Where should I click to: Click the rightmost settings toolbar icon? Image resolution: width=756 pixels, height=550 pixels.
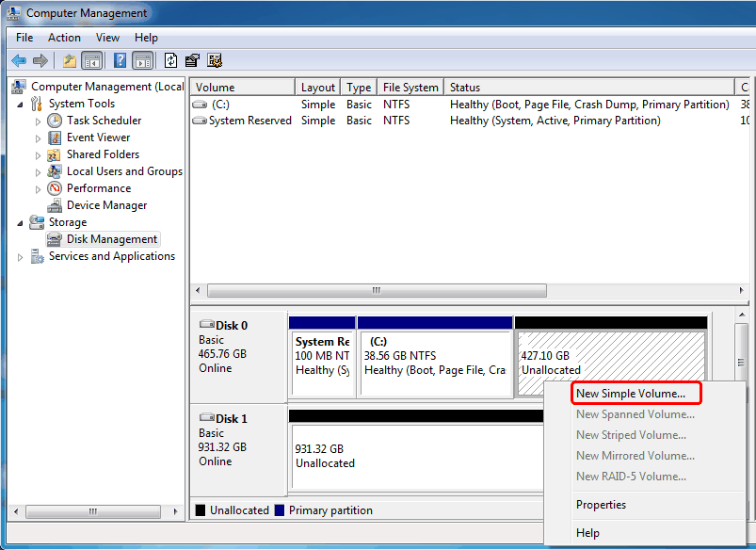point(215,60)
